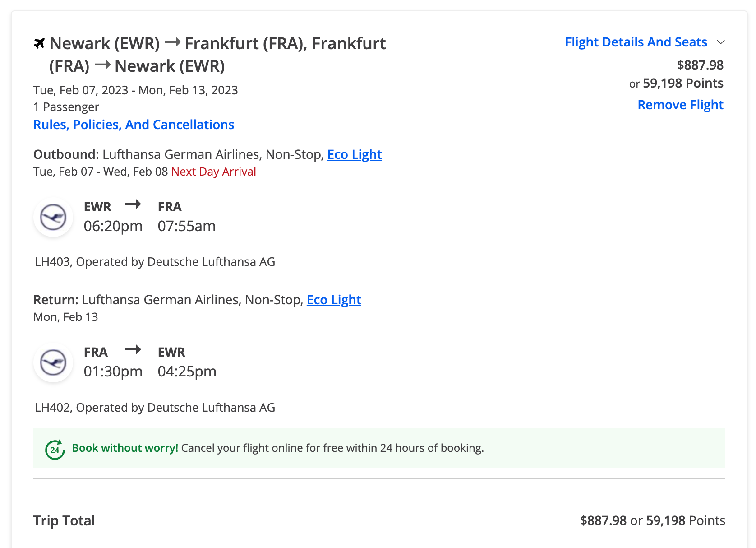Click the header arrow after Frankfurt (FRA)
This screenshot has height=548, width=756.
pyautogui.click(x=102, y=65)
